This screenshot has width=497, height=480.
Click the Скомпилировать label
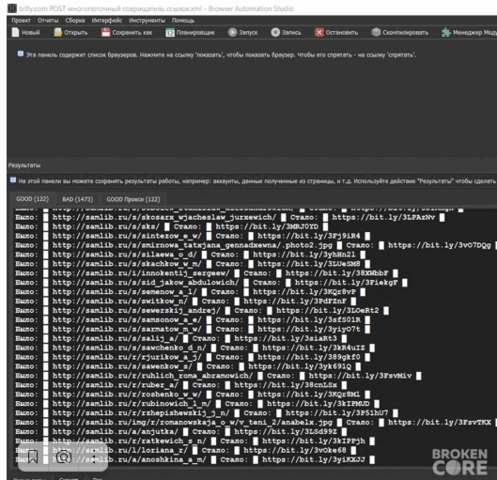coord(405,33)
